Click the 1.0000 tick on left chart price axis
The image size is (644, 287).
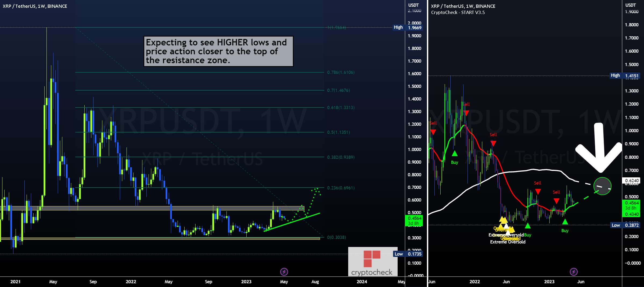click(x=415, y=149)
